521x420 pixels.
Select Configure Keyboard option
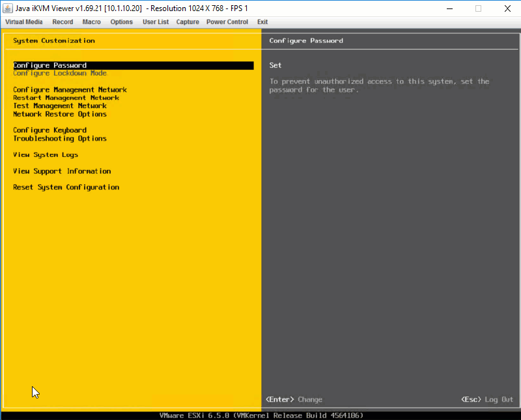[x=49, y=130]
